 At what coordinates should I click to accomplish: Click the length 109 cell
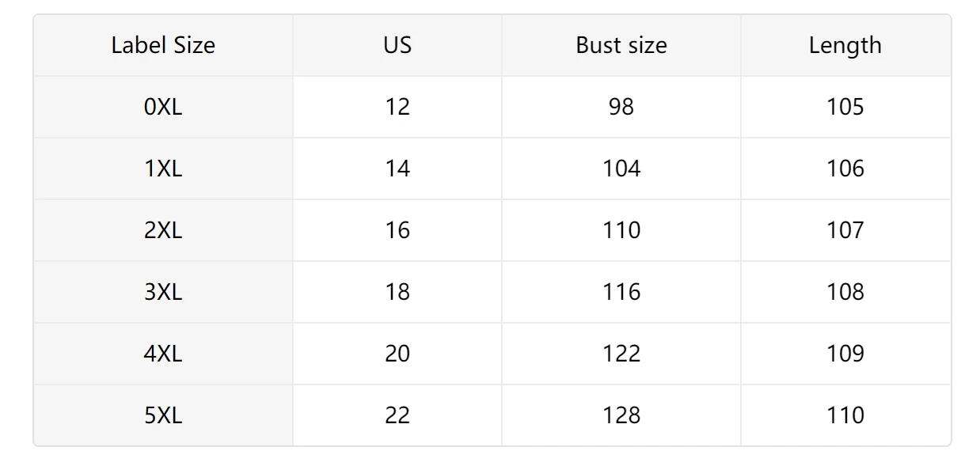tap(845, 354)
